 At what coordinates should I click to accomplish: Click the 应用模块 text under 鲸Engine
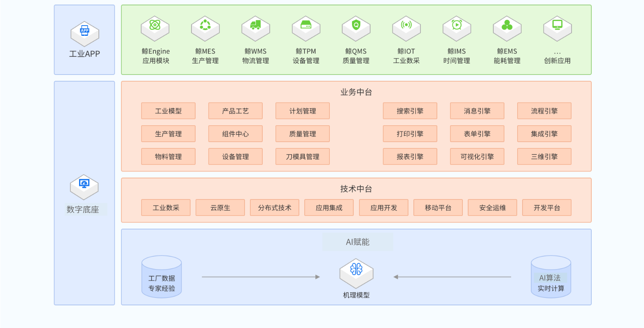(x=156, y=61)
